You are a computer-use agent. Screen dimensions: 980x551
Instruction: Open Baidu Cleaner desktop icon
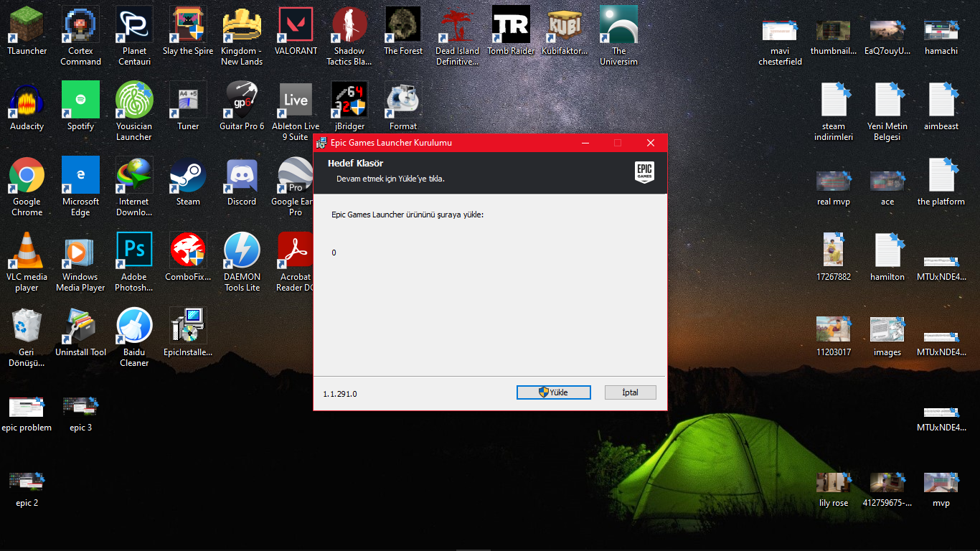pyautogui.click(x=134, y=337)
